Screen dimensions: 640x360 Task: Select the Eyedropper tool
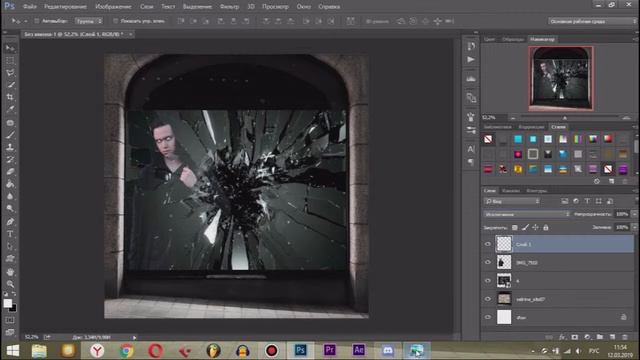[10, 109]
